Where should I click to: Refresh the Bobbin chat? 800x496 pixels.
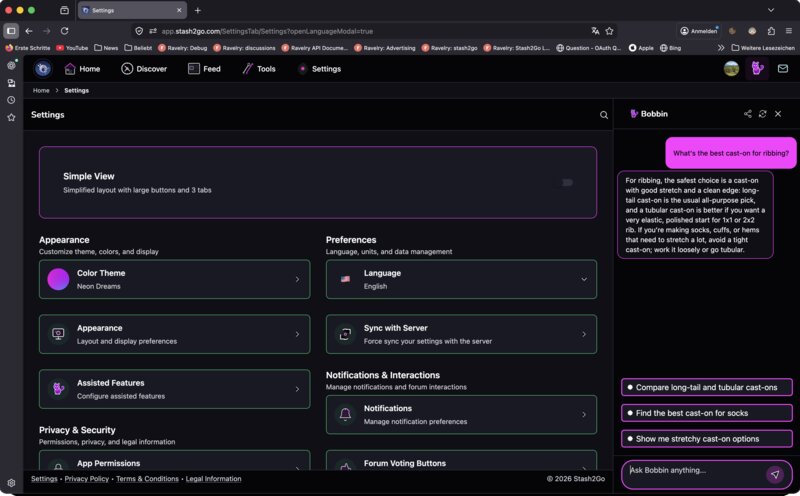(x=763, y=114)
